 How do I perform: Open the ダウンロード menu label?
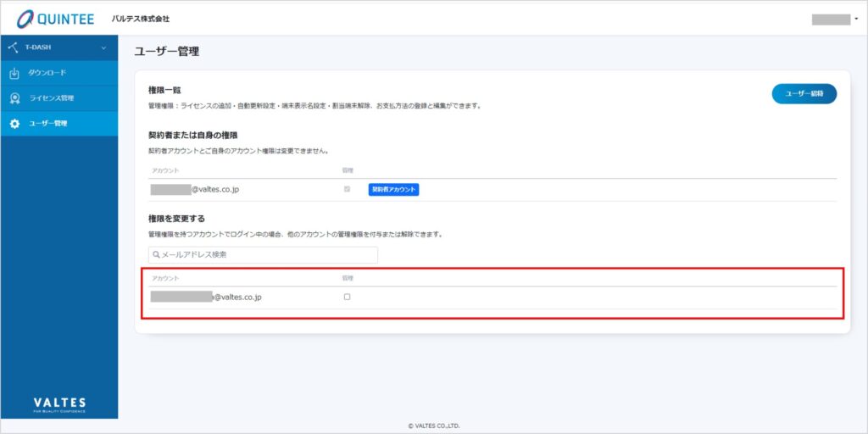coord(47,73)
